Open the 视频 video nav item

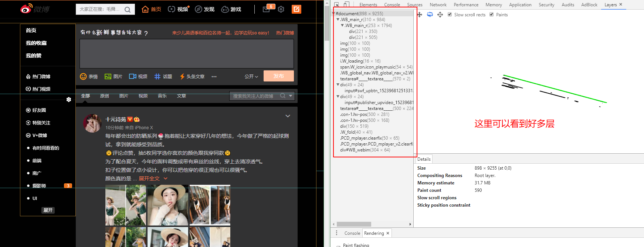(178, 9)
